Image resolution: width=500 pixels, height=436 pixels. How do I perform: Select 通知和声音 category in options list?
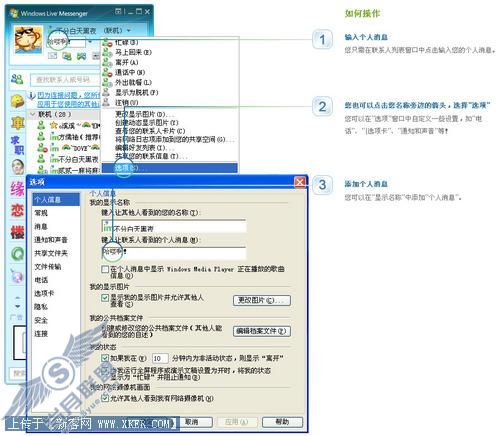51,240
